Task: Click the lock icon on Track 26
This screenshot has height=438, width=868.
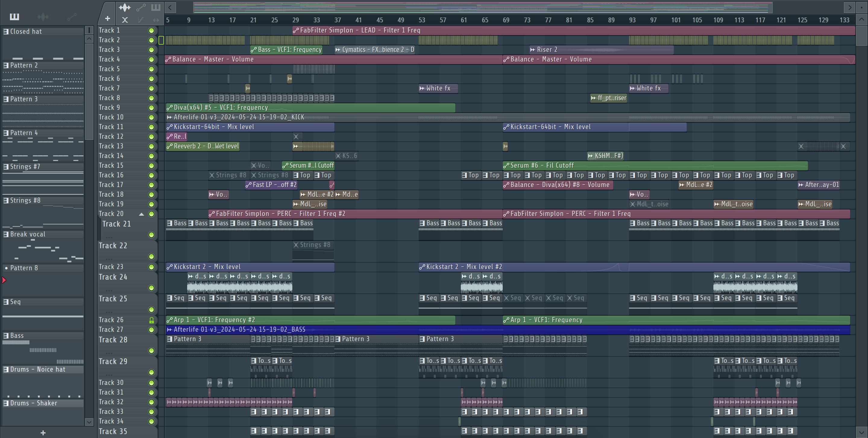Action: (x=152, y=320)
